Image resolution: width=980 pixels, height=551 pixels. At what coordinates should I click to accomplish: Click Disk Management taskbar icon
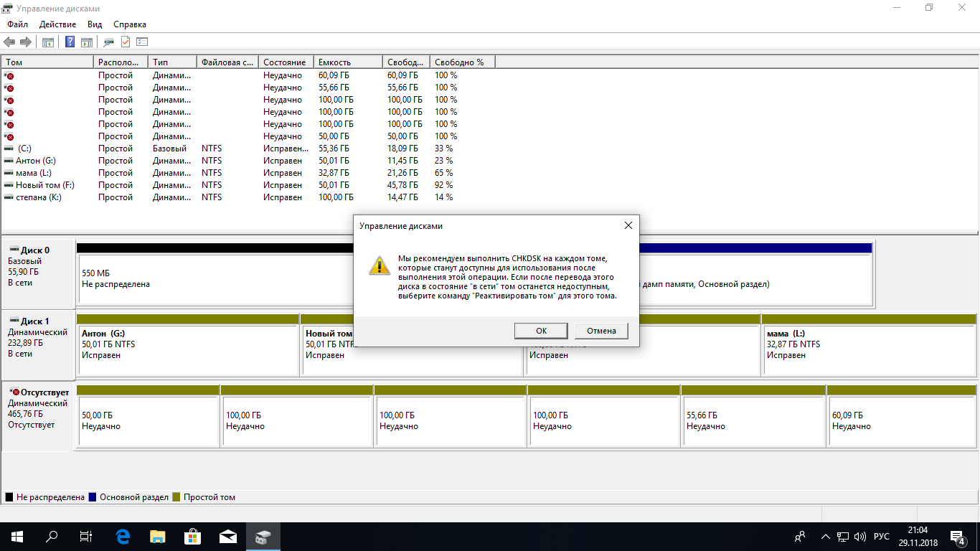[x=263, y=537]
